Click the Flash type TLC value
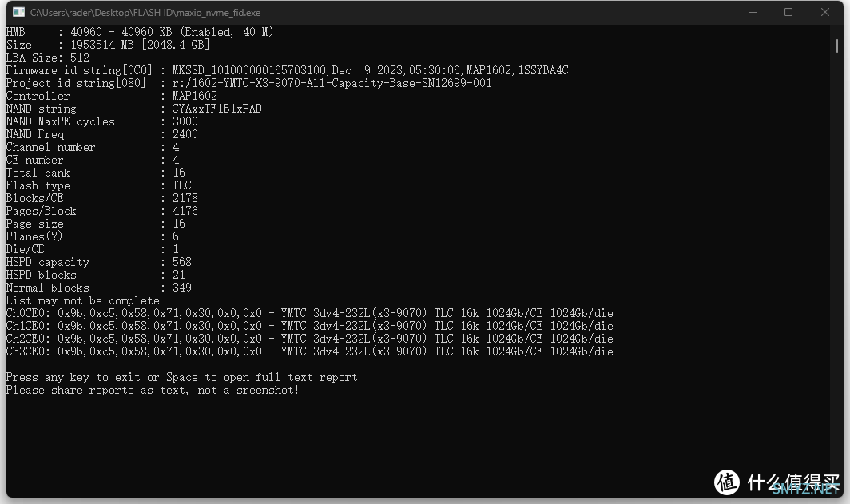Screen dimensions: 850x504 181,185
